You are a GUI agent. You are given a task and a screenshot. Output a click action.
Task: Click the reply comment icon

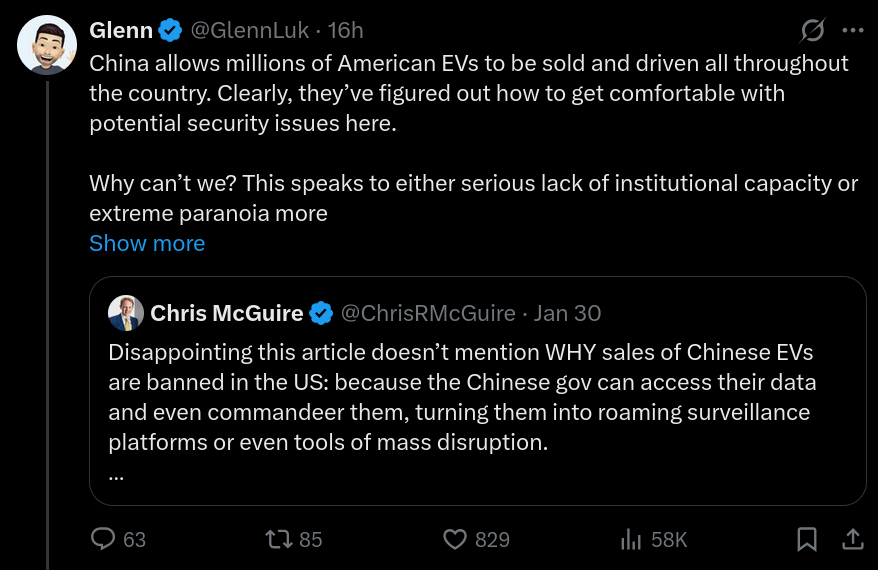click(104, 539)
